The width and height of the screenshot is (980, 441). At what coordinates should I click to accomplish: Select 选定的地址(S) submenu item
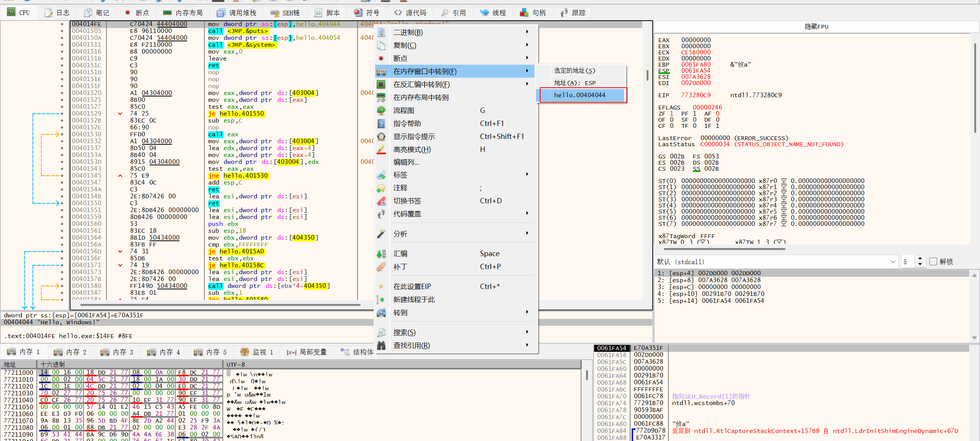click(581, 70)
